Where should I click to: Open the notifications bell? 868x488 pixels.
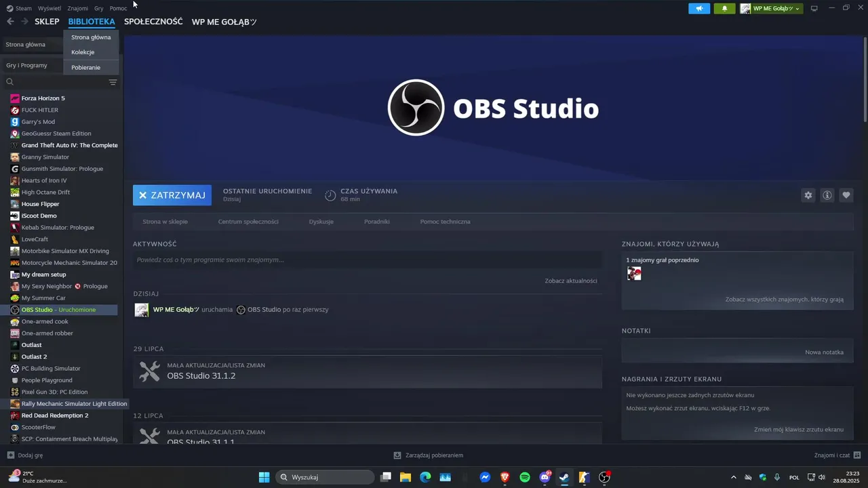(x=724, y=9)
